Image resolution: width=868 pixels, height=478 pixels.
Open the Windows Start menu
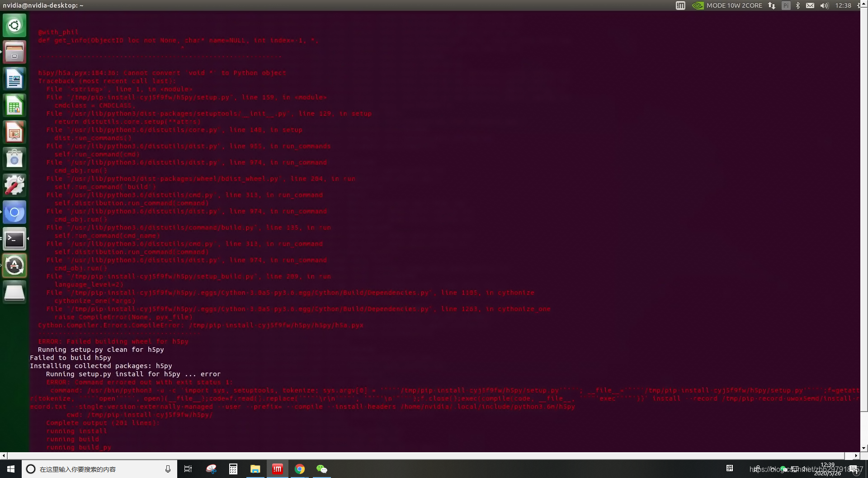11,469
